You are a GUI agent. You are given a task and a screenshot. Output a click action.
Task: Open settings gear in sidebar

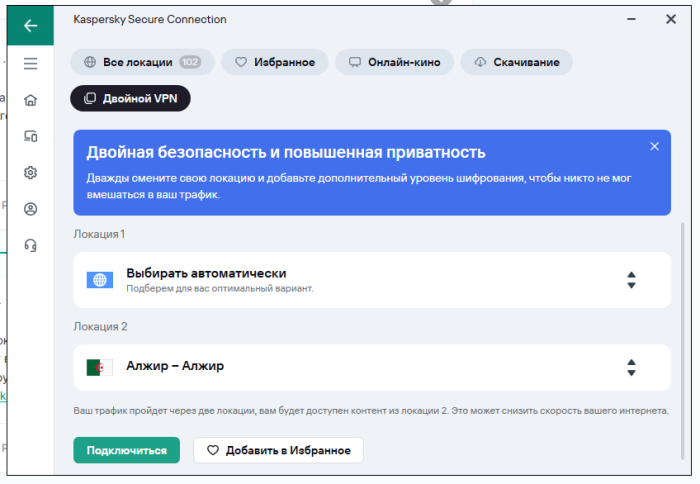click(30, 172)
